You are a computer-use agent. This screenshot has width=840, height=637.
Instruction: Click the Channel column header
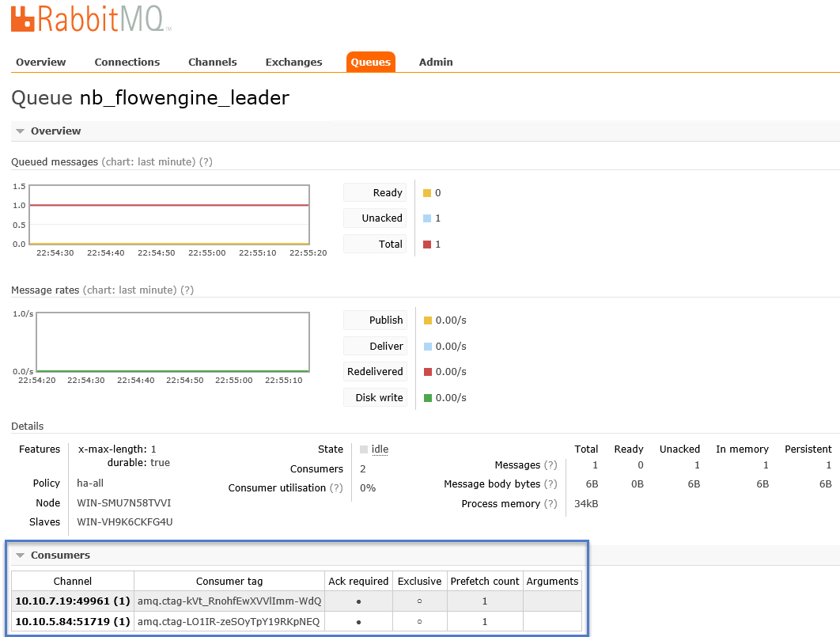[x=73, y=582]
